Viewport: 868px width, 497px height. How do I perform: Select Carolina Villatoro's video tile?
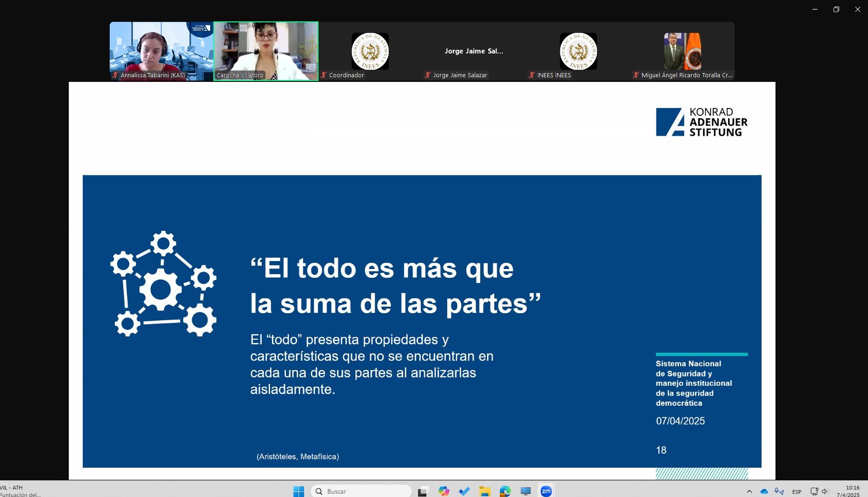coord(266,51)
